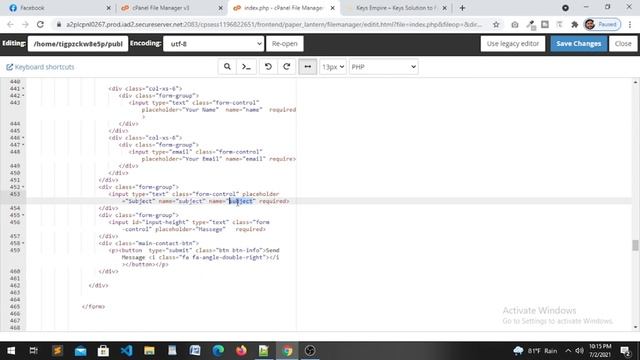640x360 pixels.
Task: Click the closing </form> tag text
Action: click(93, 307)
